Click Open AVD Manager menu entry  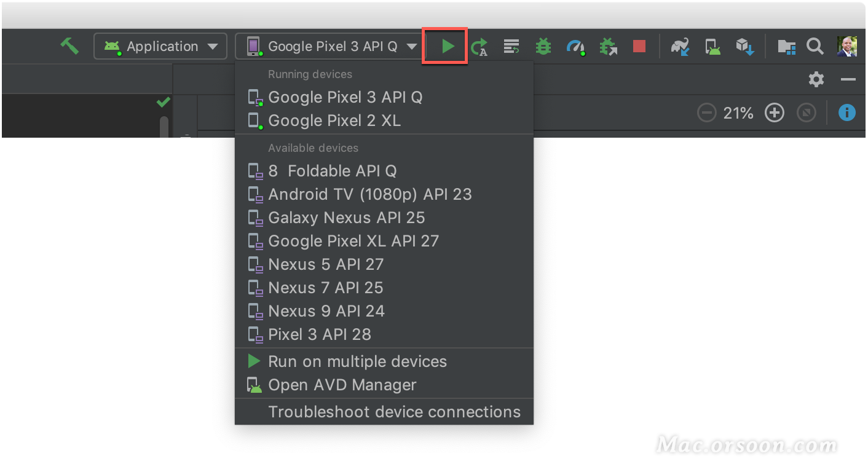[384, 385]
